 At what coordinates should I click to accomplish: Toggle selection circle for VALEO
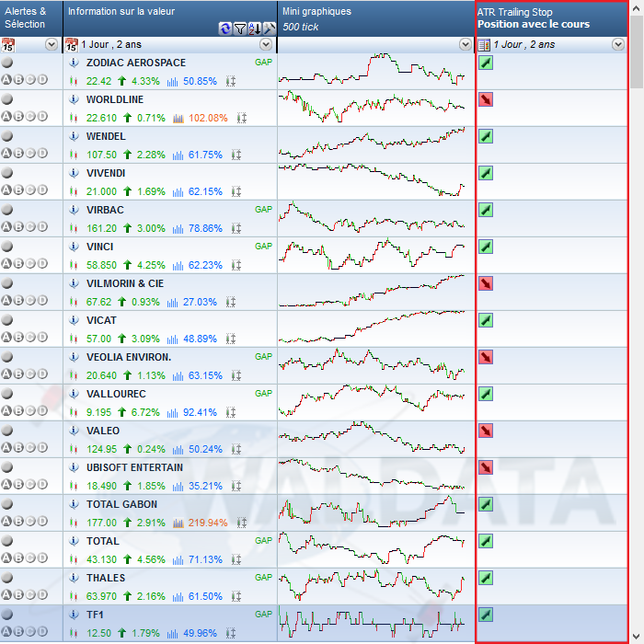click(7, 431)
